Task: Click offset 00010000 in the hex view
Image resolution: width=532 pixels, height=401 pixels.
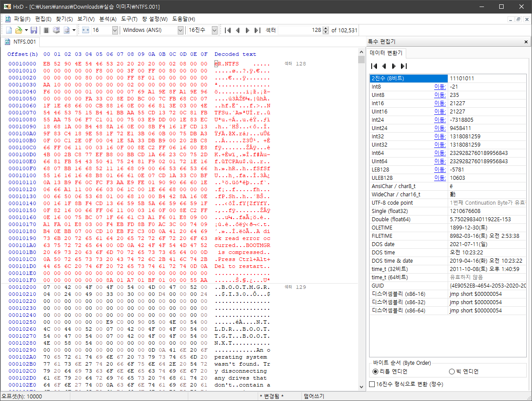Action: click(22, 64)
